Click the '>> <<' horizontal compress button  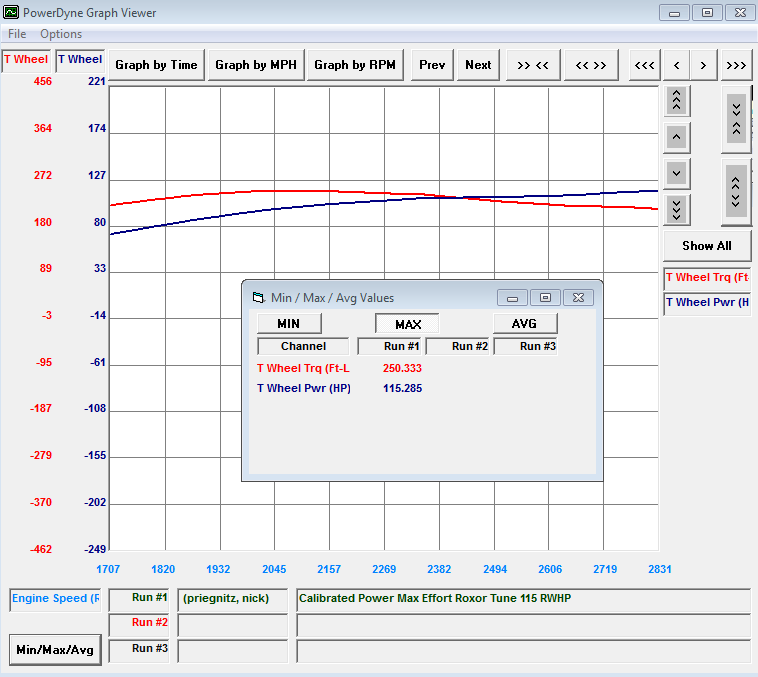pos(532,65)
